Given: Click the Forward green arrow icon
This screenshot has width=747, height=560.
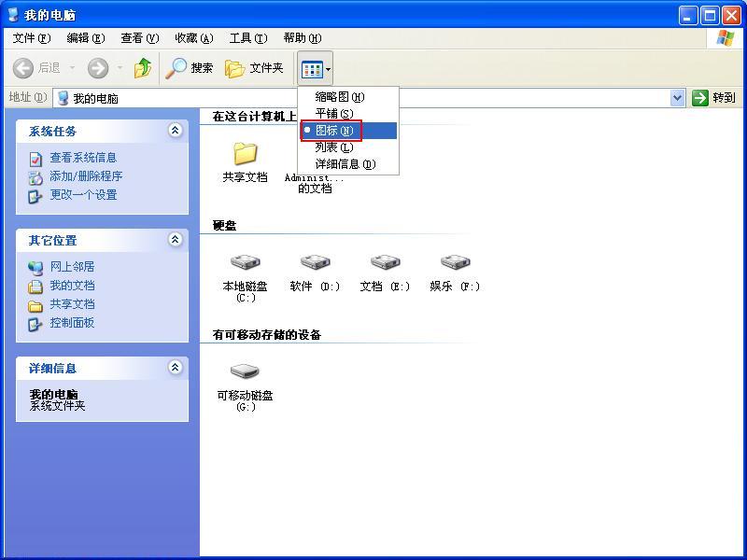Looking at the screenshot, I should pyautogui.click(x=98, y=68).
